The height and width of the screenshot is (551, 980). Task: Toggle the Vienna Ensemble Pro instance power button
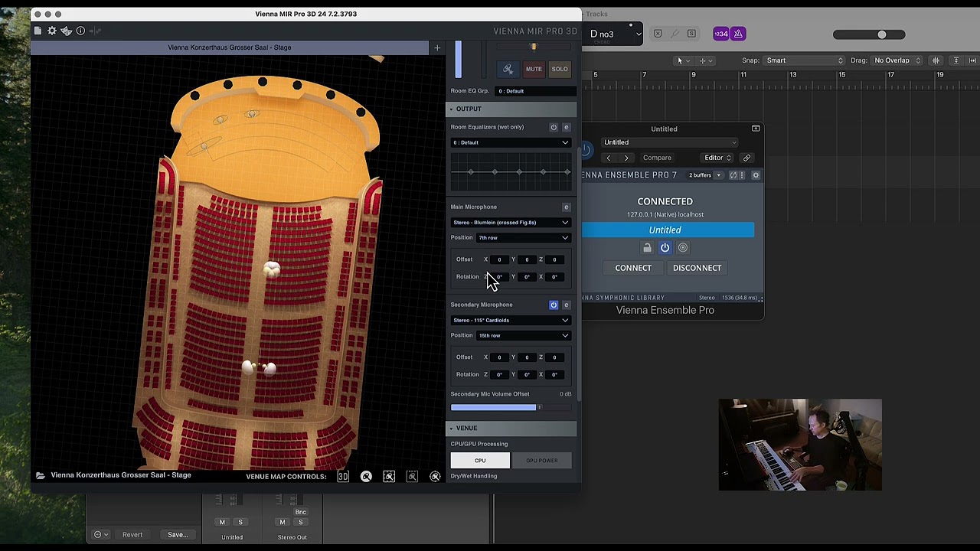click(665, 247)
